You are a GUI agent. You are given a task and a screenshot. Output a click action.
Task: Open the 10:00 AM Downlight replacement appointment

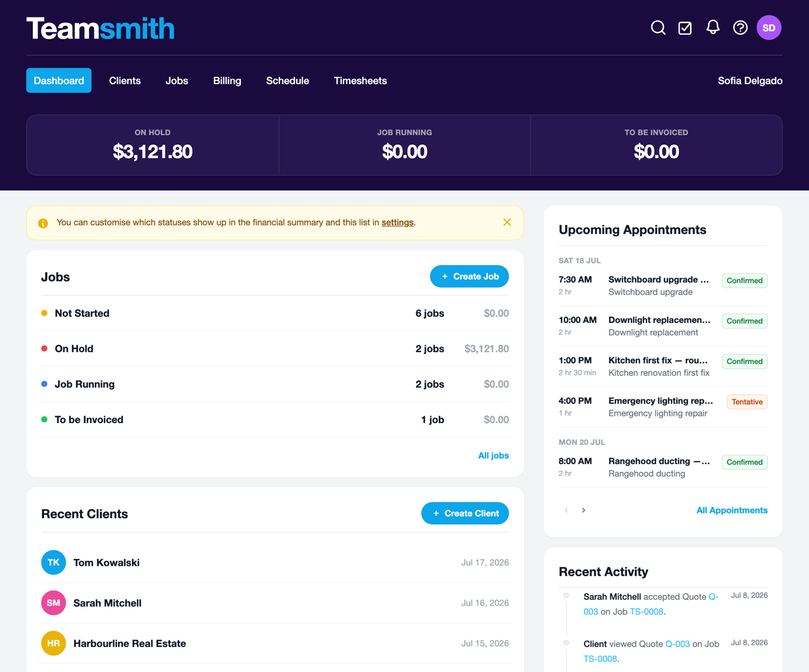click(x=663, y=326)
